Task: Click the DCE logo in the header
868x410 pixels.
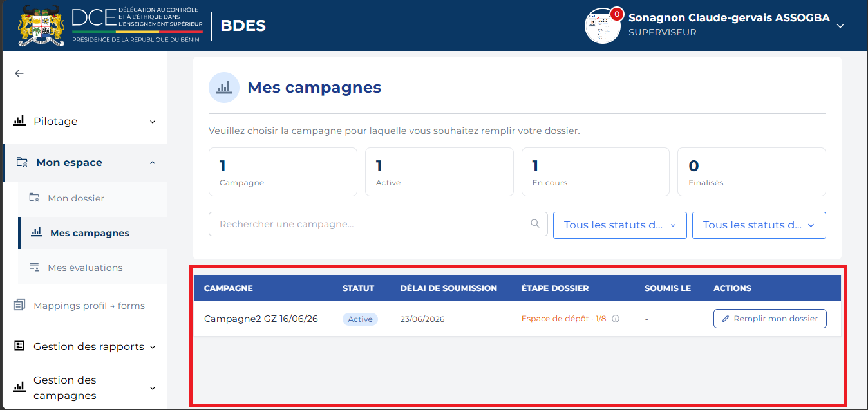Action: click(137, 26)
